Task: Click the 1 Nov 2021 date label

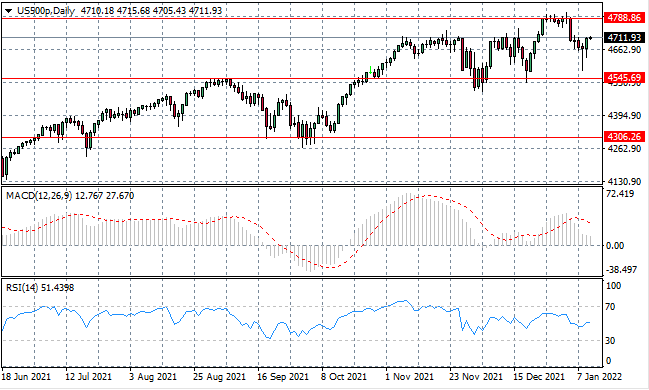Action: pyautogui.click(x=409, y=377)
